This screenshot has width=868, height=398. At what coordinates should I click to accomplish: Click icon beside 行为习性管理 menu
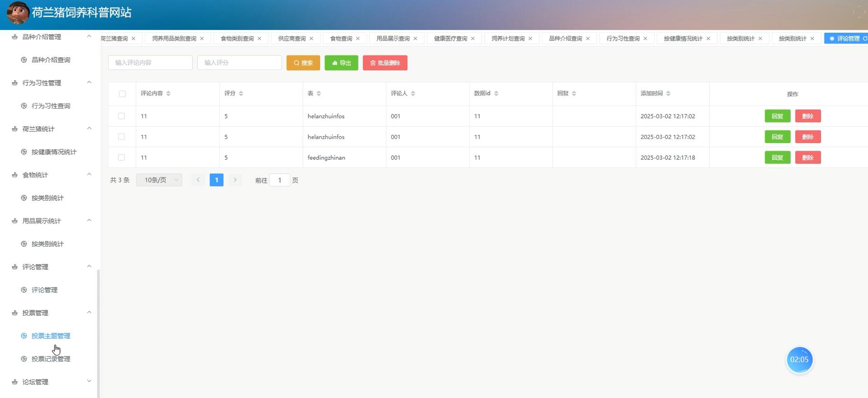tap(15, 83)
